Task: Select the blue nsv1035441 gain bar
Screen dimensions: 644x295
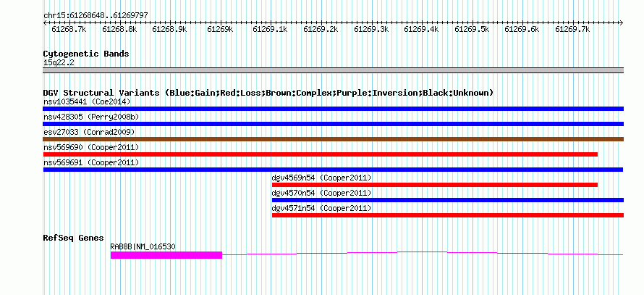Action: (x=333, y=109)
